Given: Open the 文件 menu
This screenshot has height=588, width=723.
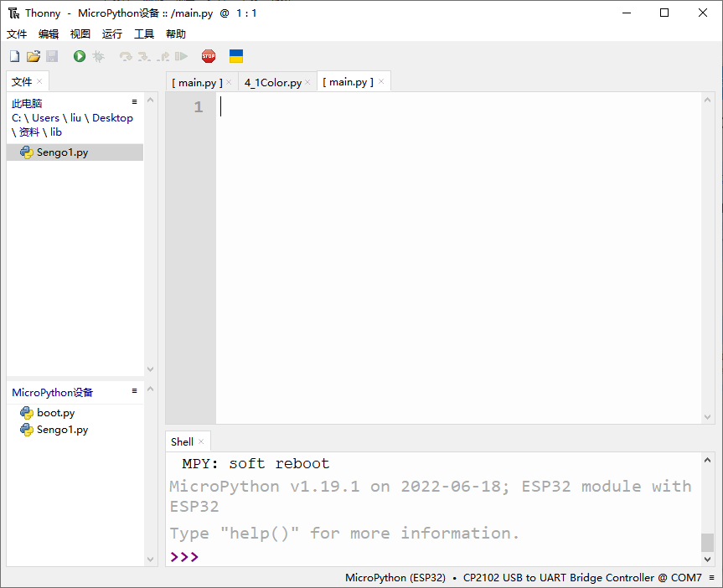Looking at the screenshot, I should 17,34.
